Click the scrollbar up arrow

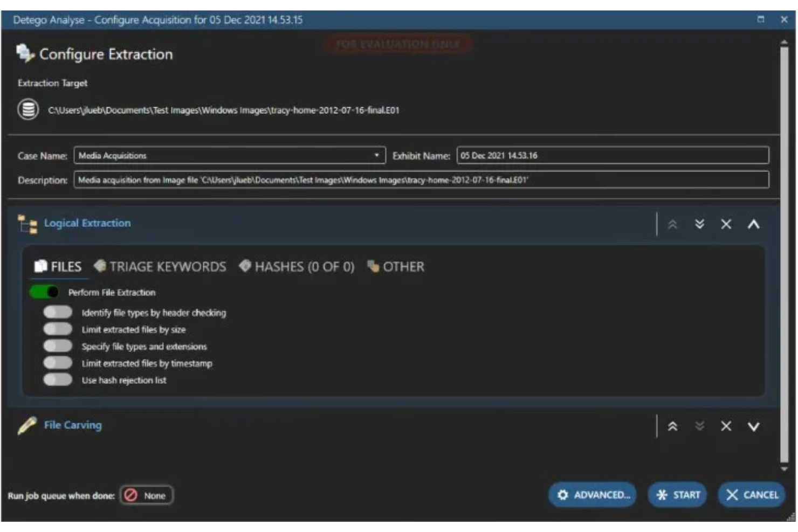785,42
